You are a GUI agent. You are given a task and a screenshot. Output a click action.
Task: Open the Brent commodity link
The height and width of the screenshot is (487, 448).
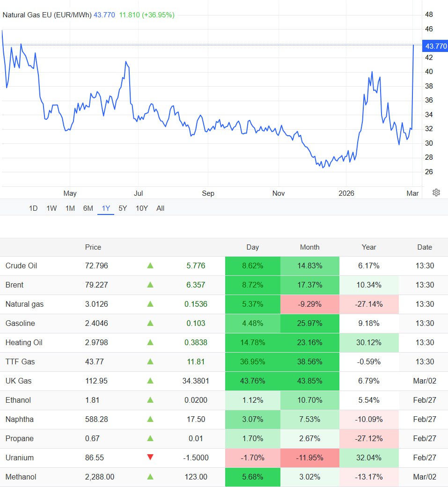pos(15,285)
